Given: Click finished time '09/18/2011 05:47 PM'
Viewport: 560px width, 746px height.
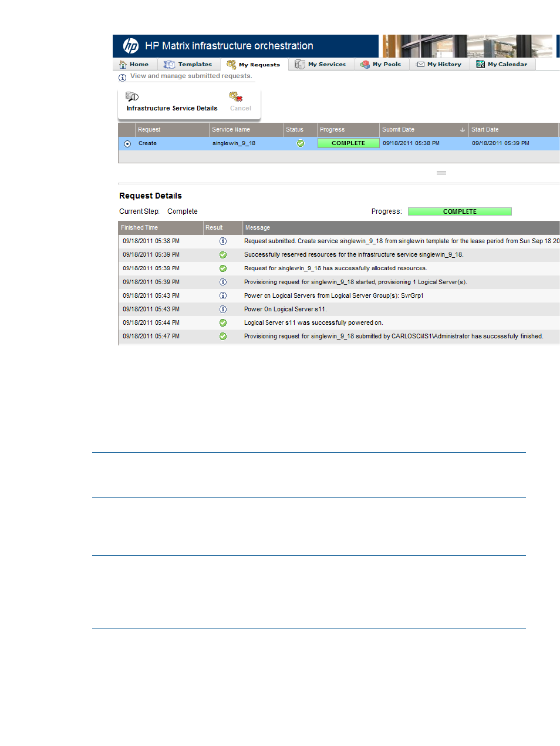Looking at the screenshot, I should tap(151, 337).
